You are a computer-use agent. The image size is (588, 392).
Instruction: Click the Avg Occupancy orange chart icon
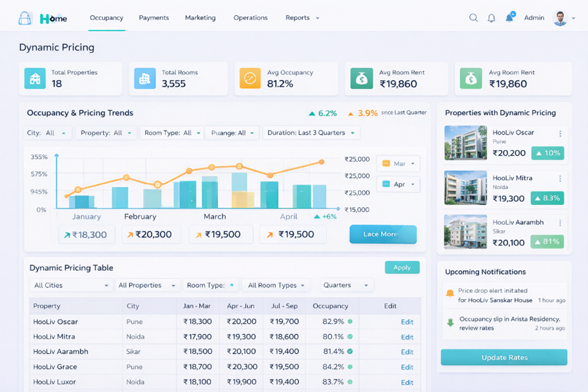pos(250,79)
